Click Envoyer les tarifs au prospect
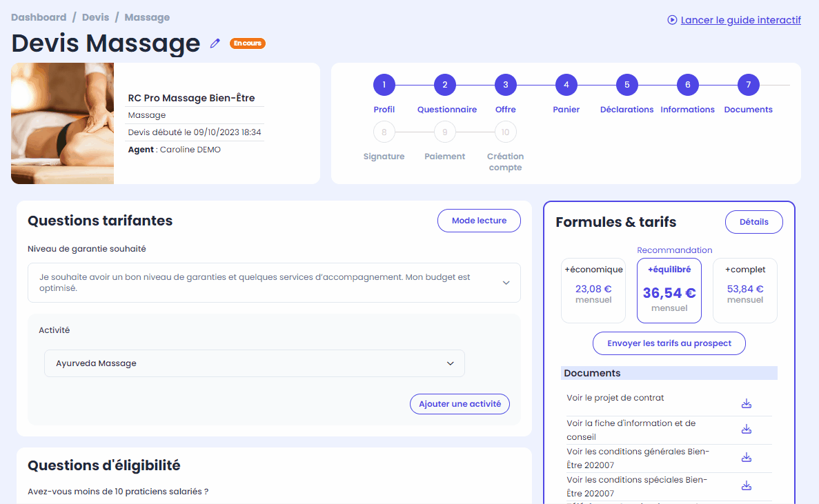Screen dimensions: 819x504 tap(669, 343)
